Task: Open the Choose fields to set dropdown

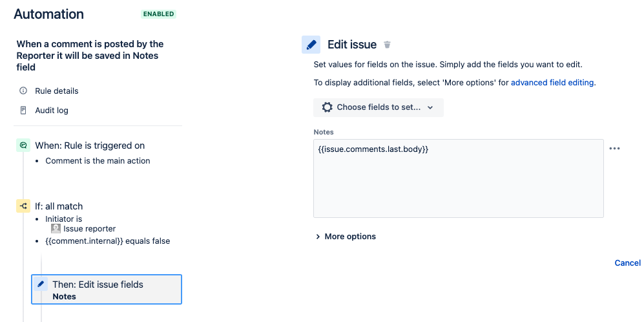Action: [x=379, y=107]
